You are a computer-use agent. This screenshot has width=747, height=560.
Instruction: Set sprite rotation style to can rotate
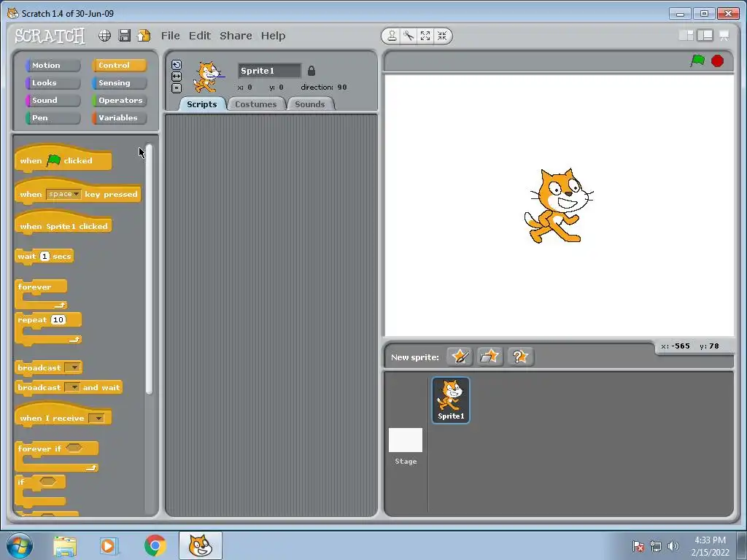tap(177, 65)
